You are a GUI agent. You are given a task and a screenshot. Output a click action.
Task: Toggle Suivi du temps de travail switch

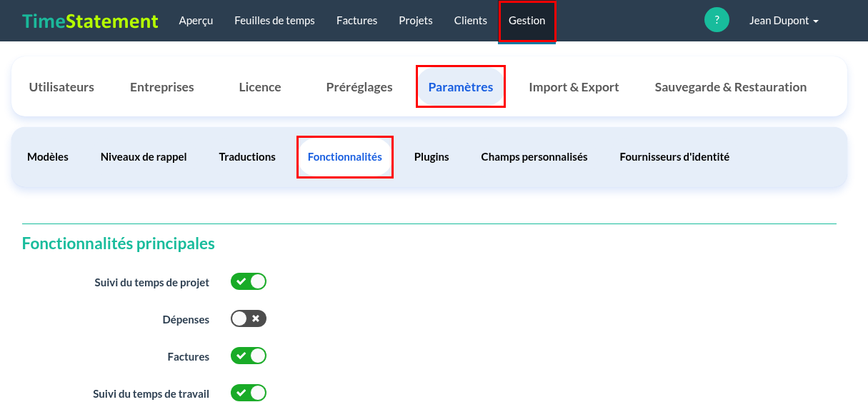point(249,393)
